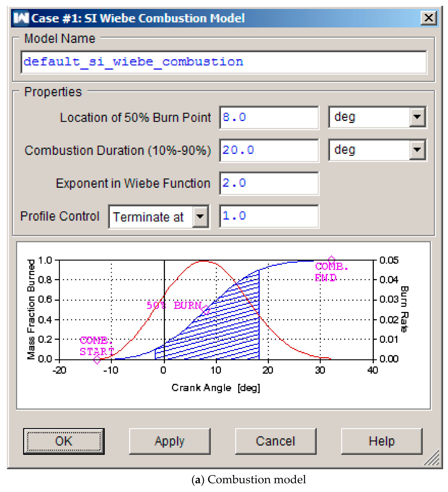Screen dimensions: 448x492
Task: Click the Profile Control value field
Action: tap(269, 216)
